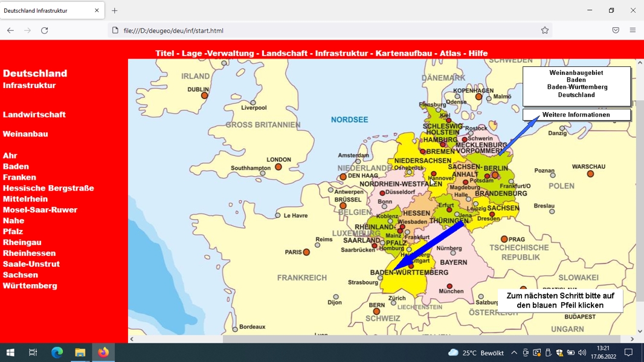This screenshot has width=644, height=362.
Task: Go back using the browser back arrow
Action: pyautogui.click(x=10, y=30)
